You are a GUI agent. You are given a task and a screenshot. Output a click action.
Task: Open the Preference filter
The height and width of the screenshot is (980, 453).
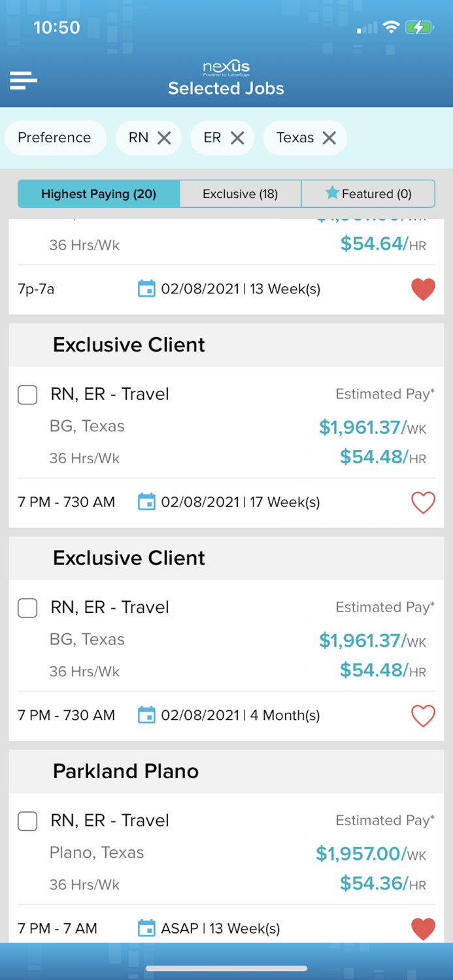tap(54, 138)
